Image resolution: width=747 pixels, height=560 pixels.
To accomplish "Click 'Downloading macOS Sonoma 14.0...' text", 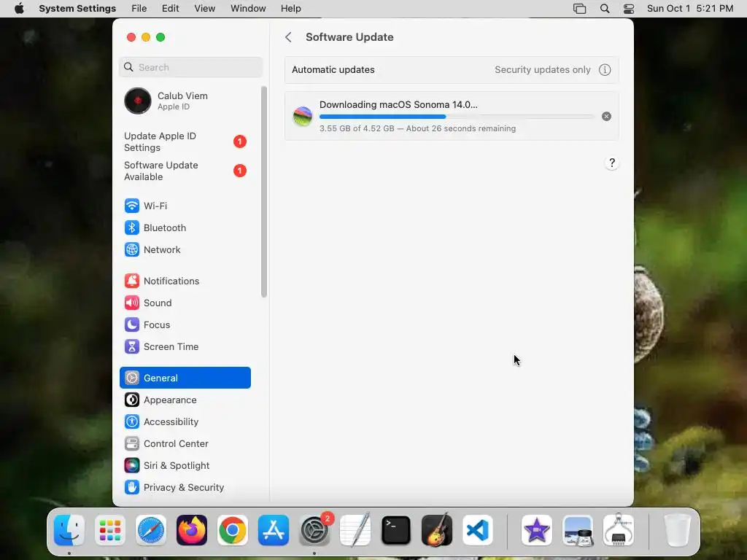I will pos(398,105).
